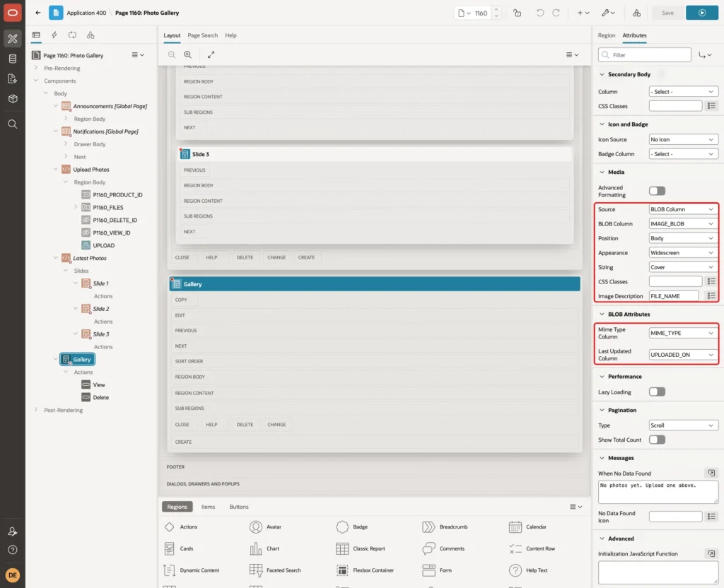Viewport: 724px width, 588px height.
Task: Open the Help question mark icon
Action: tap(13, 550)
